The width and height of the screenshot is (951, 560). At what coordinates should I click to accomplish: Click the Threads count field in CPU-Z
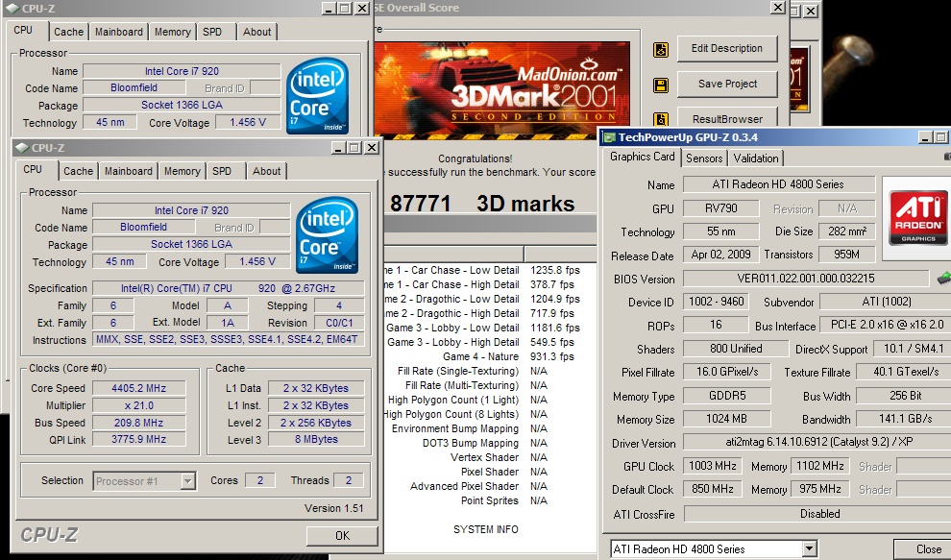[348, 480]
